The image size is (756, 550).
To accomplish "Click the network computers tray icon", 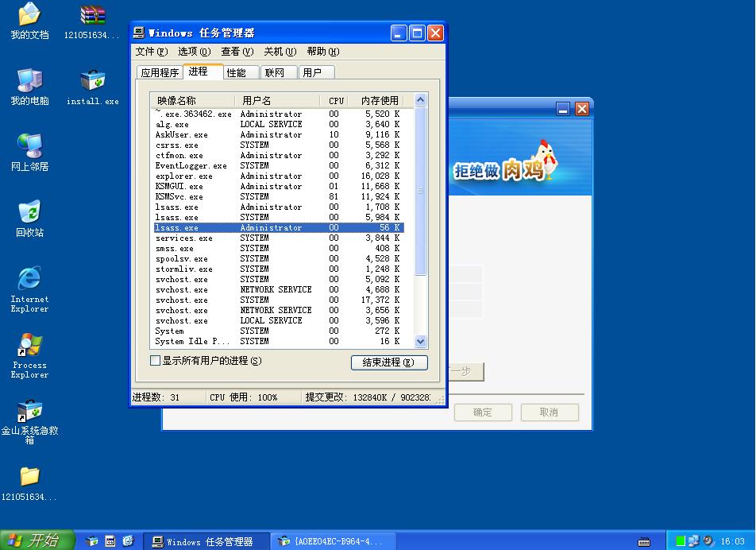I will click(x=694, y=541).
